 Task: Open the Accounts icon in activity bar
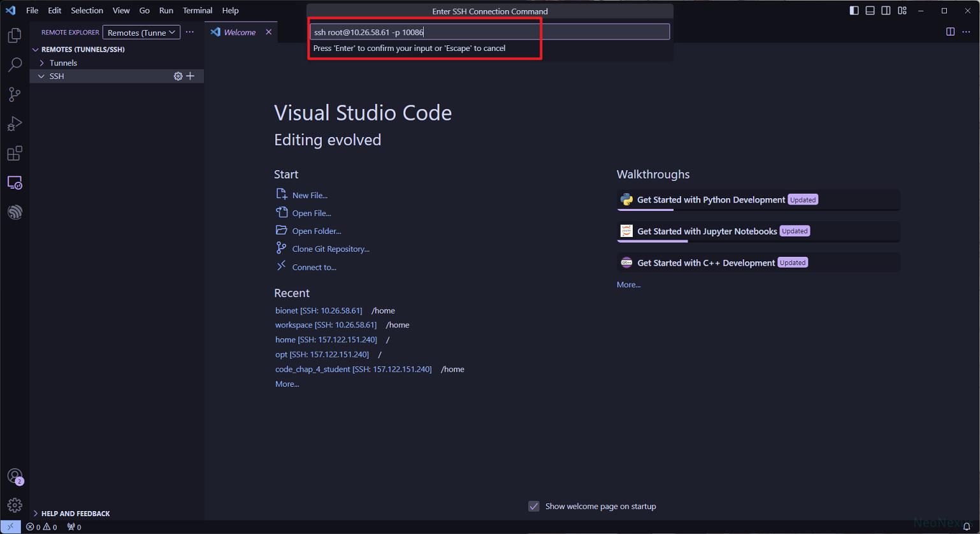point(15,476)
